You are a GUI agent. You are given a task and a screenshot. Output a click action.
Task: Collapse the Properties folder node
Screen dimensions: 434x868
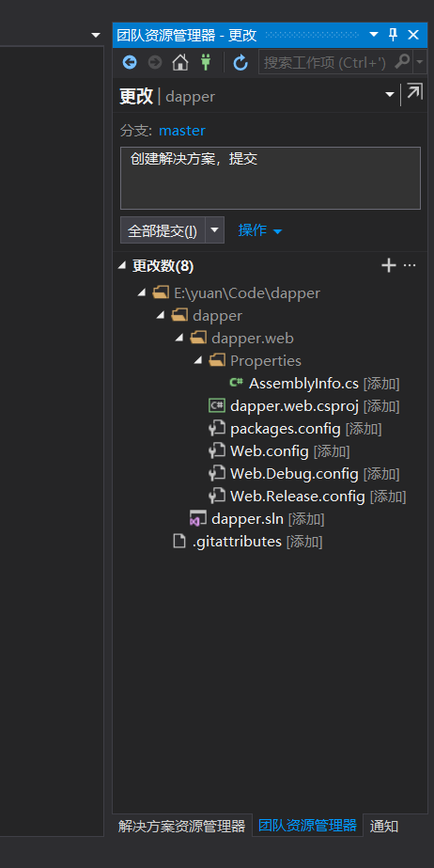pyautogui.click(x=198, y=361)
